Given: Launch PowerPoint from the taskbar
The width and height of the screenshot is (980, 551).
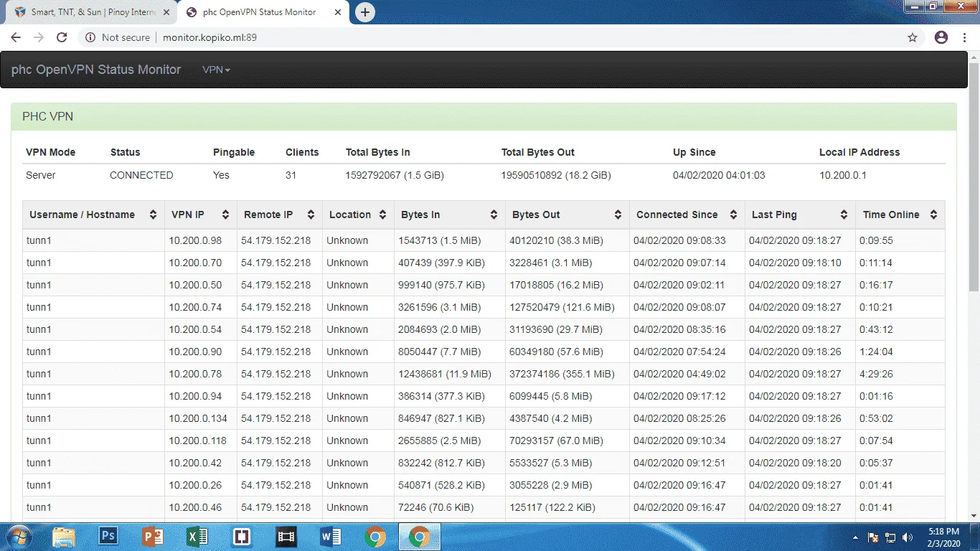Looking at the screenshot, I should pos(153,537).
